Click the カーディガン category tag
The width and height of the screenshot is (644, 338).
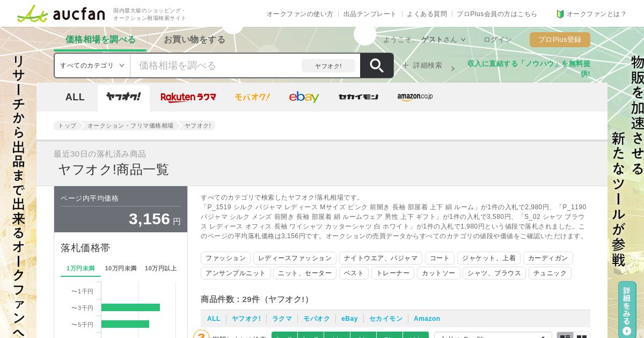point(548,258)
